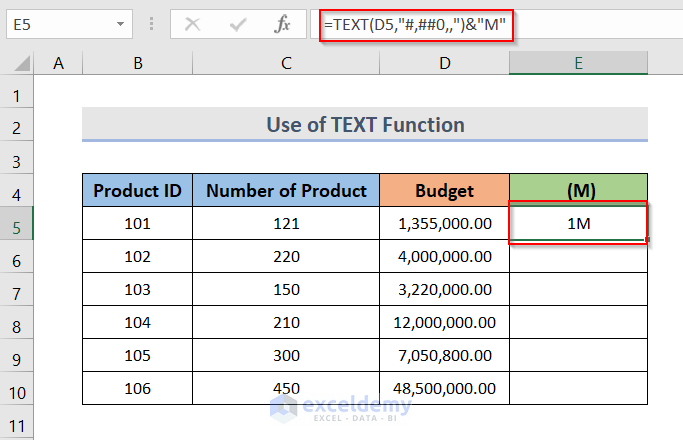Click the Enter checkmark formula bar icon

[x=238, y=23]
